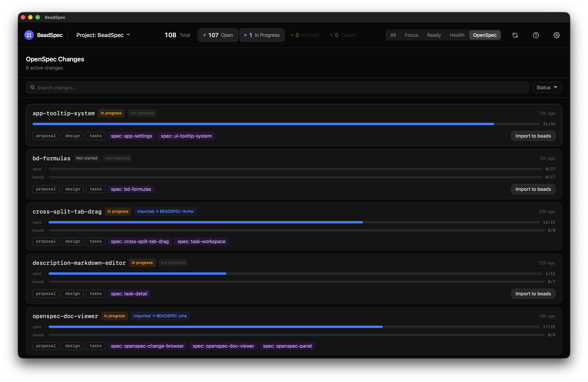
Task: Open tasks of app-tooltip-system
Action: (96, 136)
